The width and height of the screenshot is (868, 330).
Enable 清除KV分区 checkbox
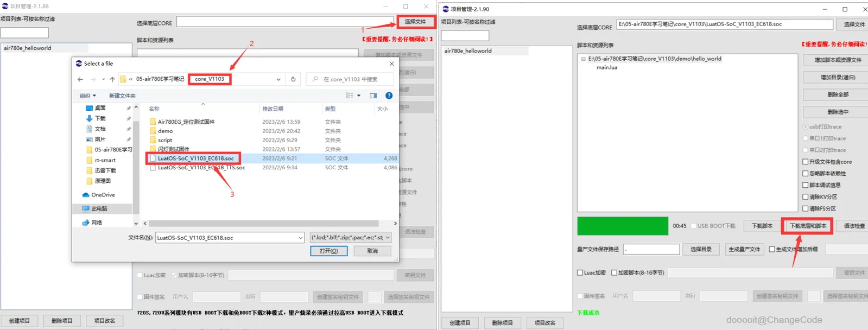click(806, 197)
